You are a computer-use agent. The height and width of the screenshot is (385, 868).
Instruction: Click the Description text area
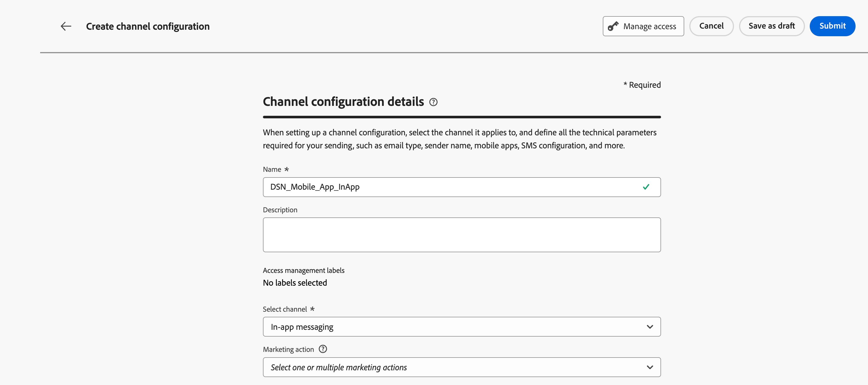(462, 235)
